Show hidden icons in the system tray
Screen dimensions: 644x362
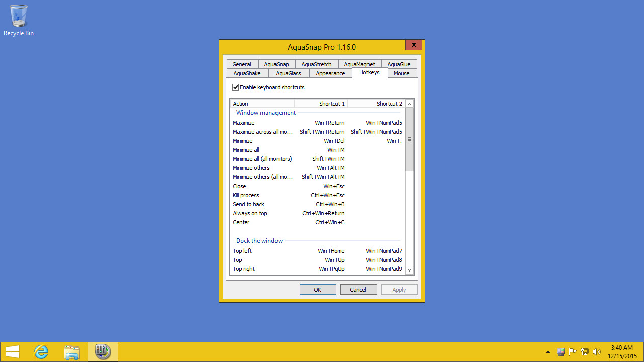point(547,352)
